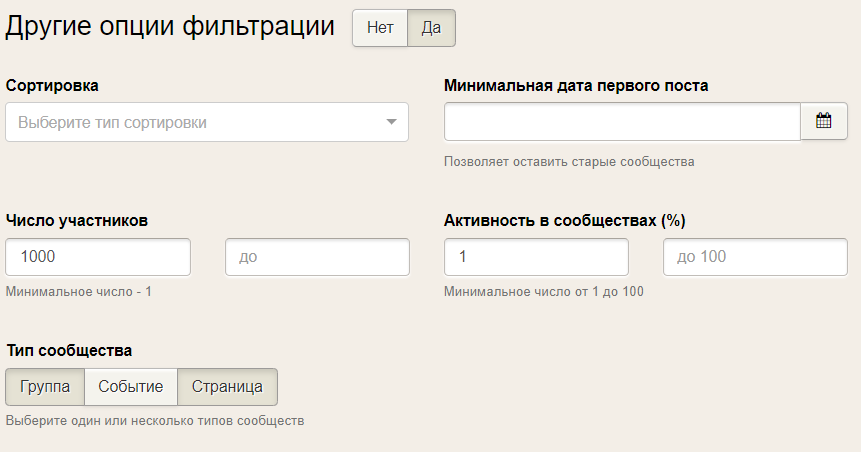This screenshot has height=452, width=861.
Task: Focus the minimum first post date field
Action: point(622,122)
